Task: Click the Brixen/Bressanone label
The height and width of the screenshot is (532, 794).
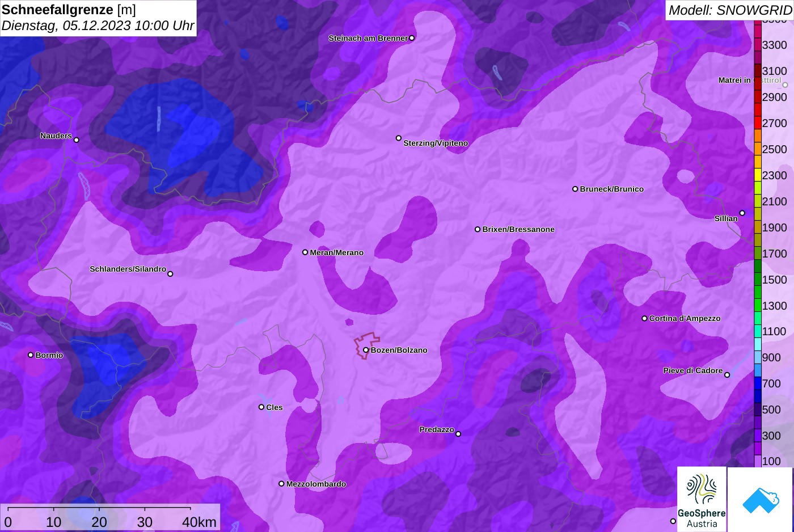Action: [x=518, y=229]
